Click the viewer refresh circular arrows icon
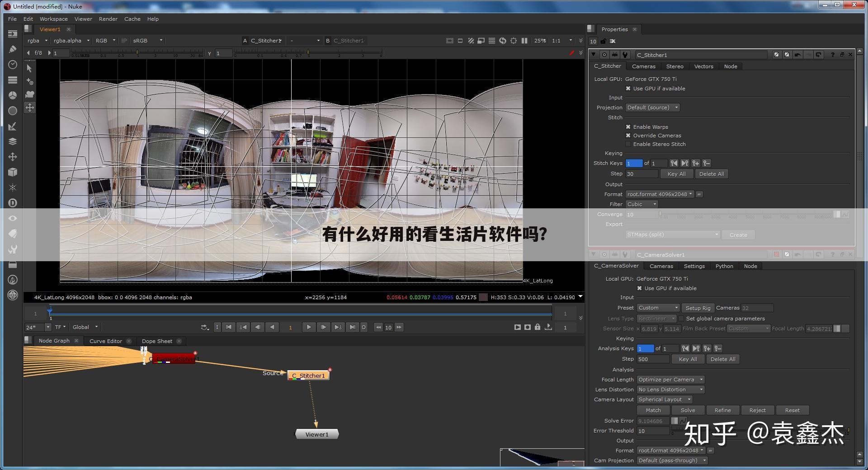The width and height of the screenshot is (868, 470). [503, 41]
